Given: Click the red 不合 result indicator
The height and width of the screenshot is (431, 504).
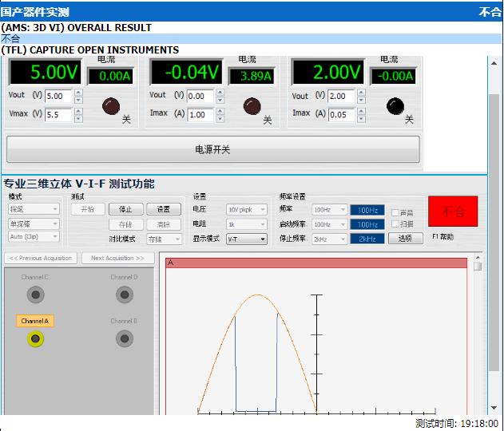Looking at the screenshot, I should (453, 212).
